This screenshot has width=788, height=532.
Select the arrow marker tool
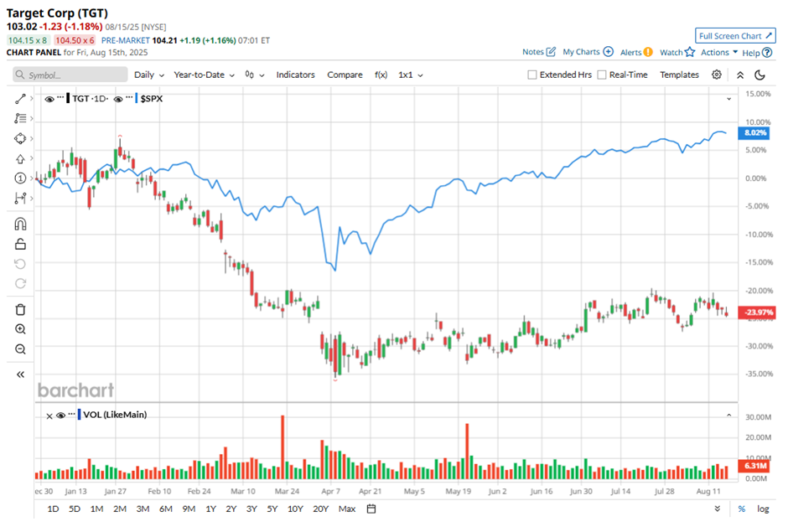20,158
